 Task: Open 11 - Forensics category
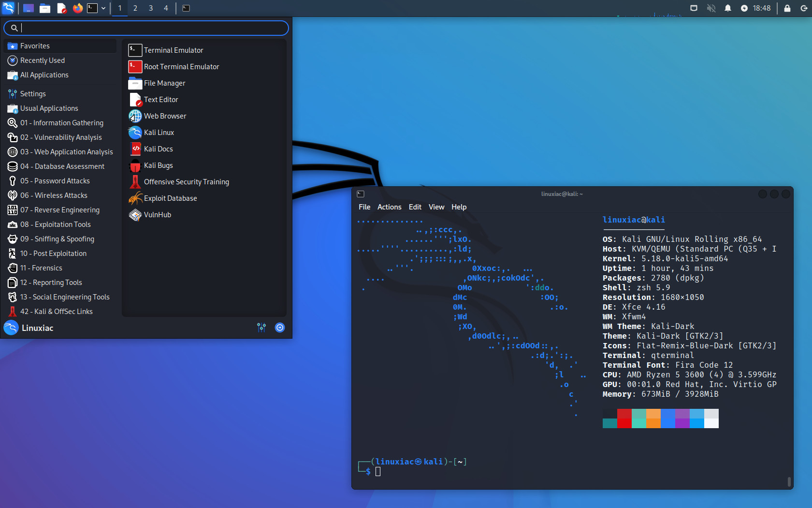60,268
